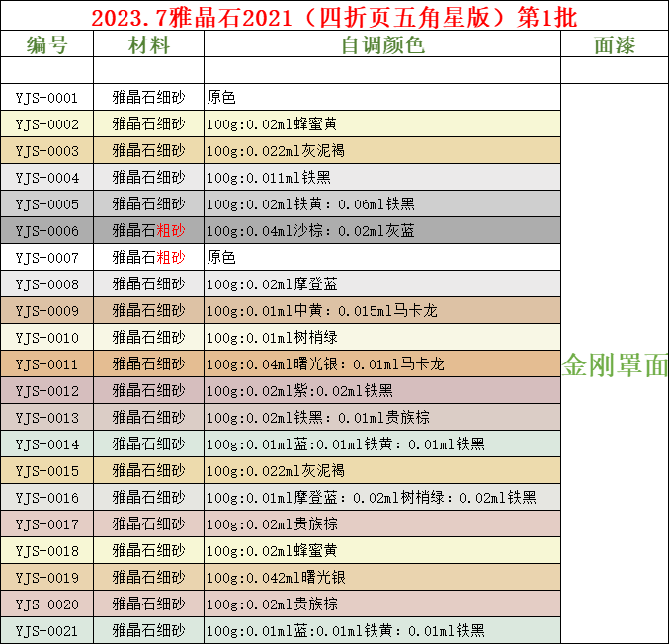The width and height of the screenshot is (669, 644).
Task: Click the cell 'YJS-0003'
Action: pyautogui.click(x=46, y=151)
